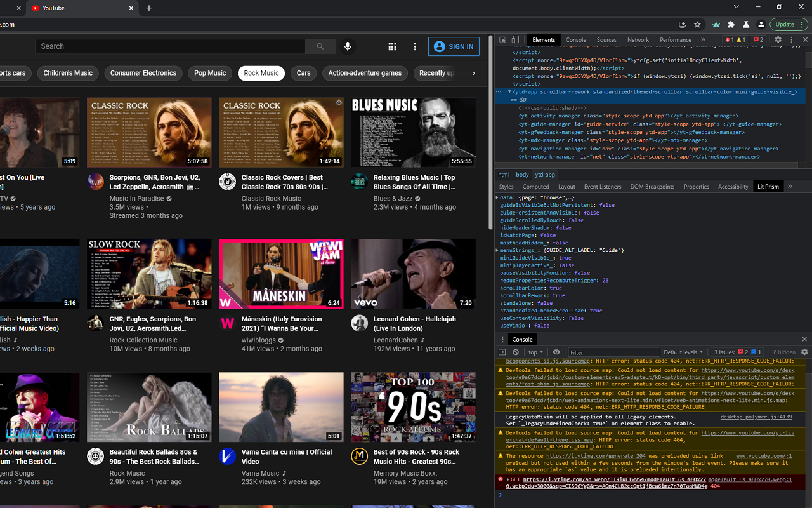
Task: Open a new browser tab with plus
Action: click(149, 8)
